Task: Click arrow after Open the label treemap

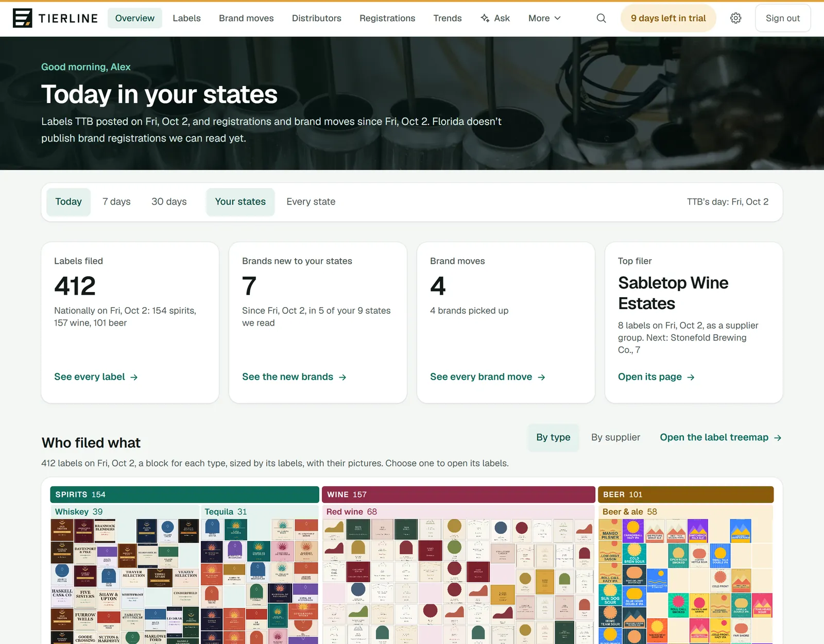Action: click(778, 437)
